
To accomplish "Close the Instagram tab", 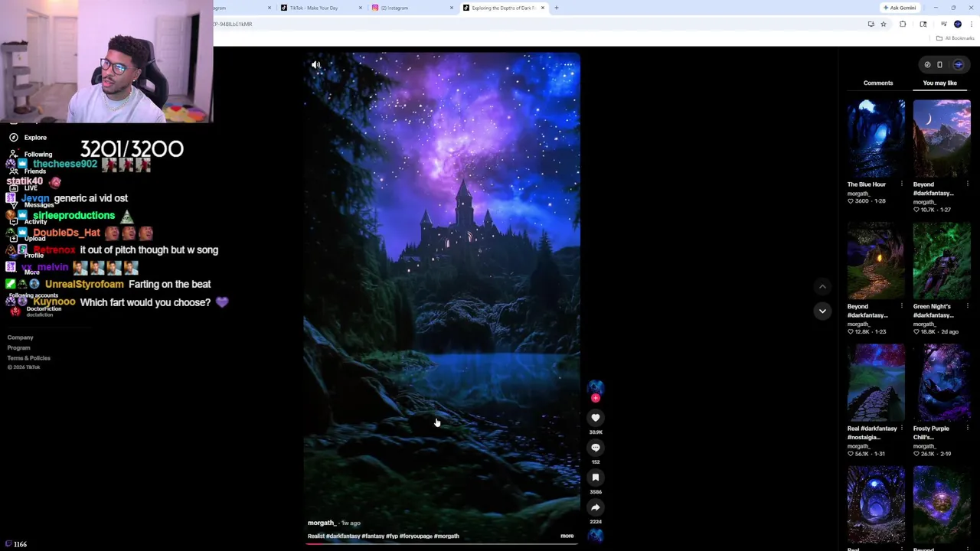I will point(452,8).
